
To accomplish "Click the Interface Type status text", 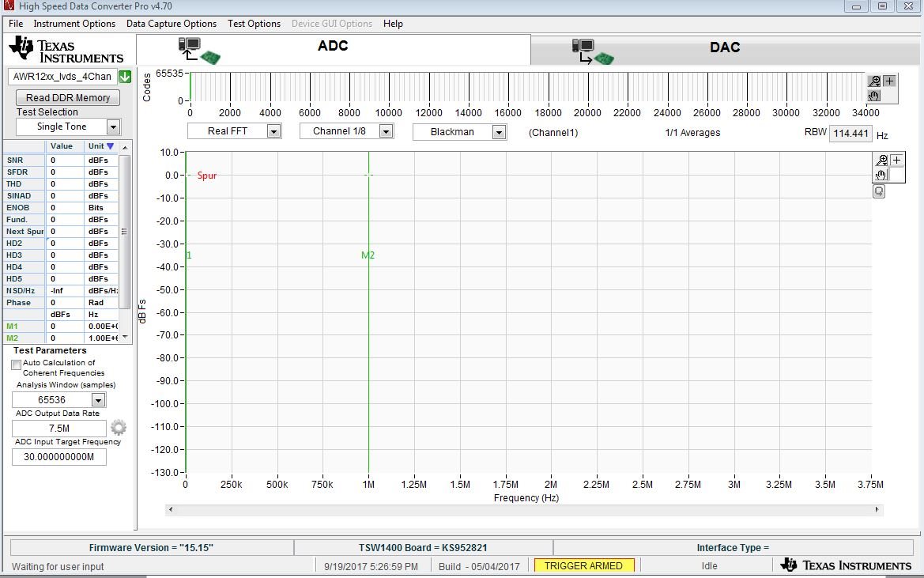I will pyautogui.click(x=733, y=548).
